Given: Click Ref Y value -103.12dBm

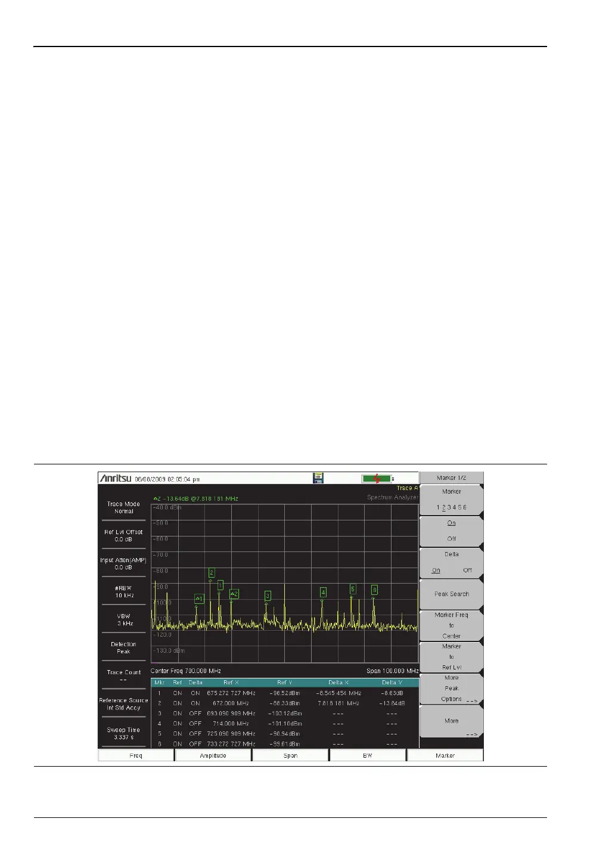Looking at the screenshot, I should coord(284,713).
